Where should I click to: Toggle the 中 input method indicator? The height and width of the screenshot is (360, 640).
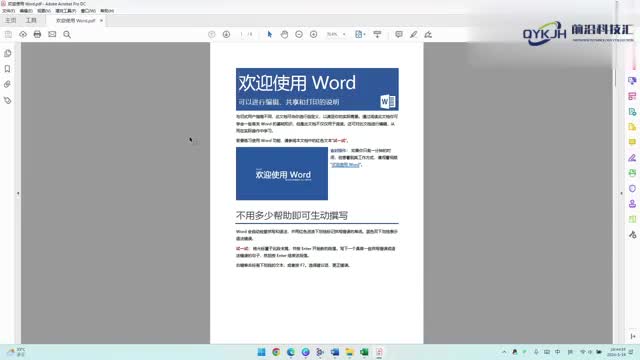[x=558, y=352]
